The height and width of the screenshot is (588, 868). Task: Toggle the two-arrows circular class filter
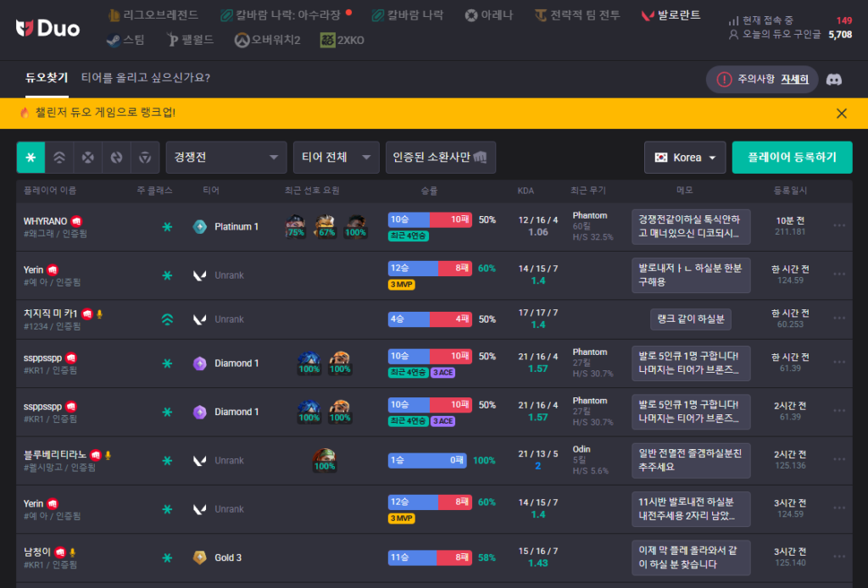[117, 158]
